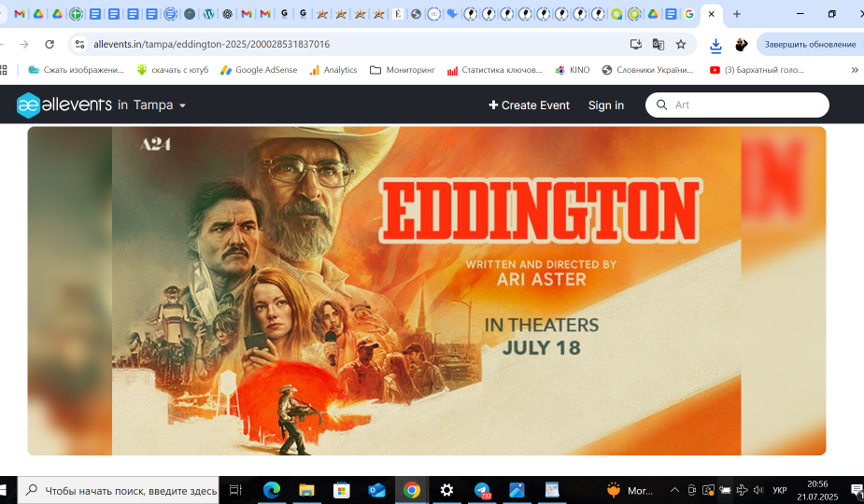This screenshot has height=504, width=864.
Task: Open File Explorer from taskbar
Action: [x=306, y=490]
